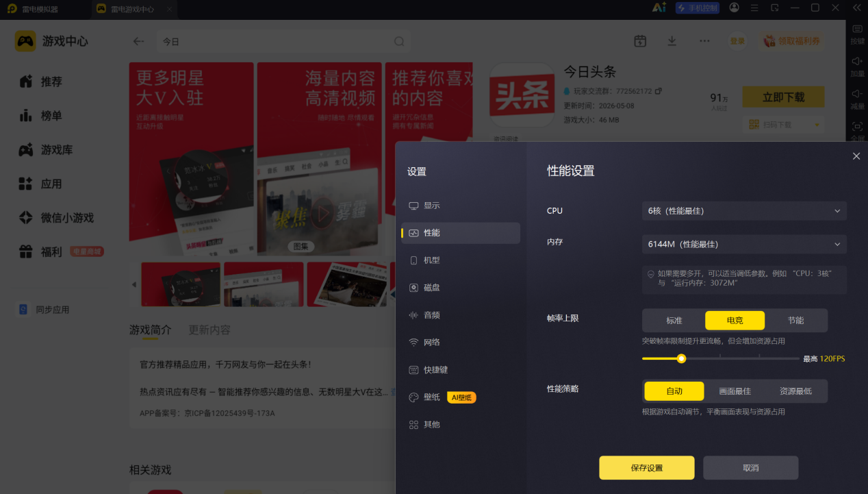Click the 减量 volume down tool
Screen dimensions: 868x494
click(857, 99)
